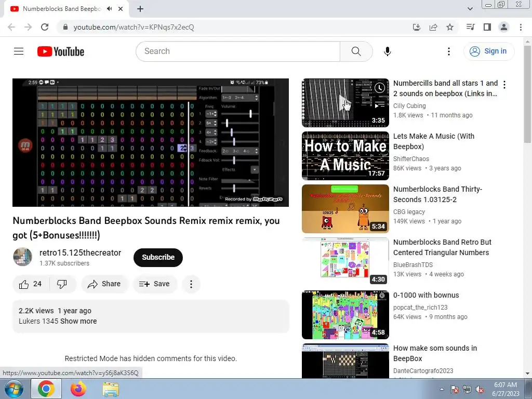Open YouTube settings three-dot menu
Viewport: 532px width, 399px height.
pyautogui.click(x=448, y=51)
